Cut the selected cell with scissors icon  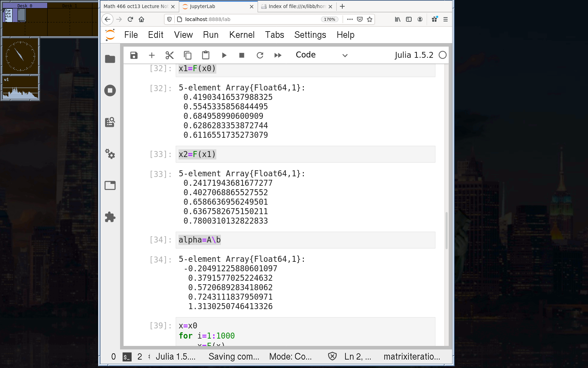pos(169,55)
